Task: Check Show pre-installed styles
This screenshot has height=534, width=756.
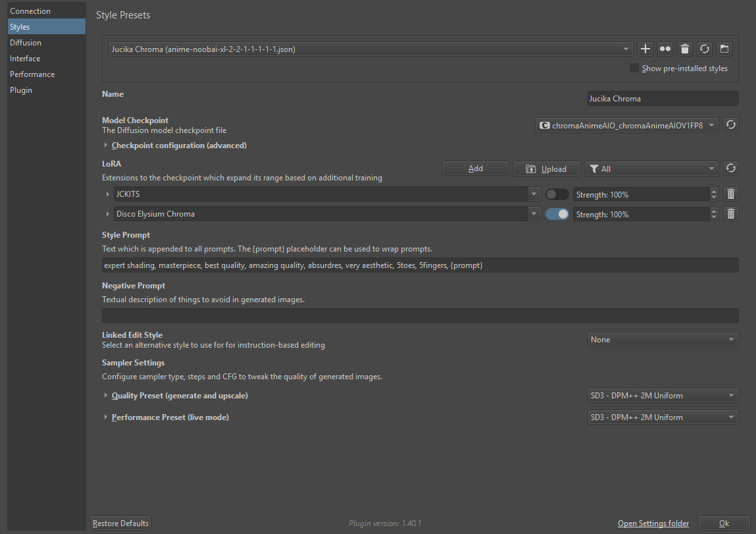Action: pos(634,68)
